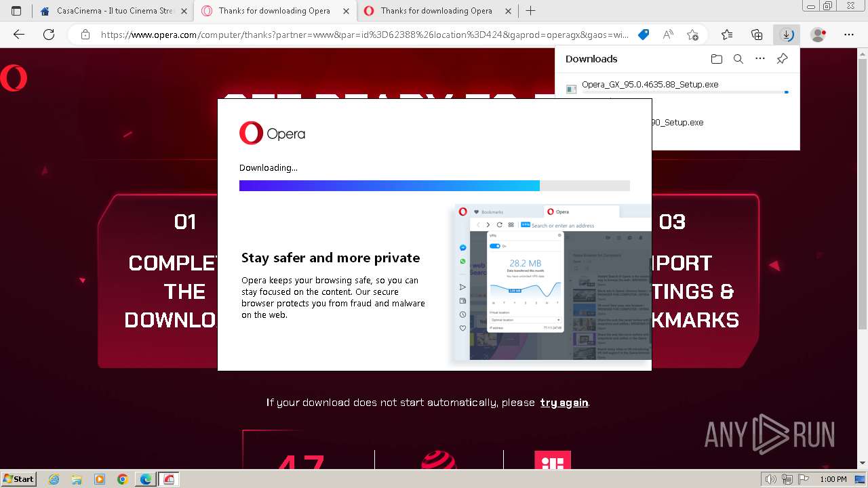Click the Stay safer and more private heading

click(x=330, y=258)
